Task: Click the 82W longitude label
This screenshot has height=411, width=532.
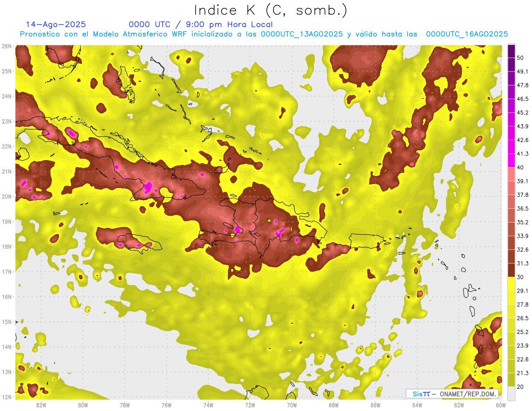Action: click(41, 405)
